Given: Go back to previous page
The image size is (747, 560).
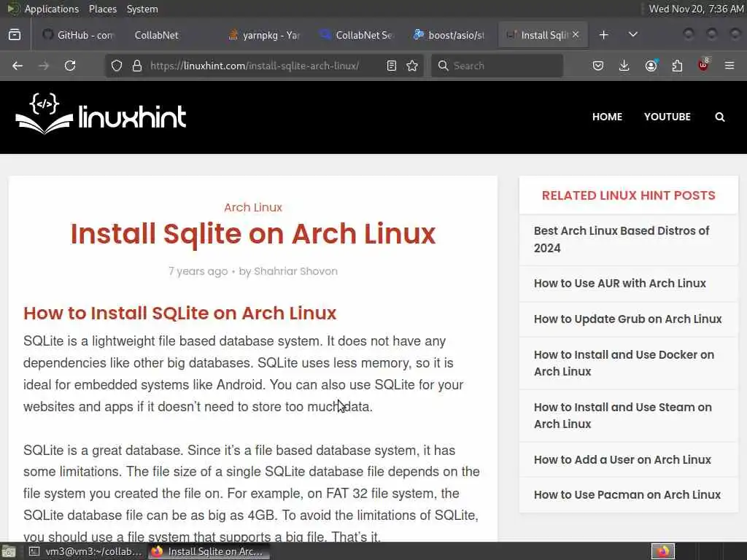Looking at the screenshot, I should pyautogui.click(x=18, y=66).
